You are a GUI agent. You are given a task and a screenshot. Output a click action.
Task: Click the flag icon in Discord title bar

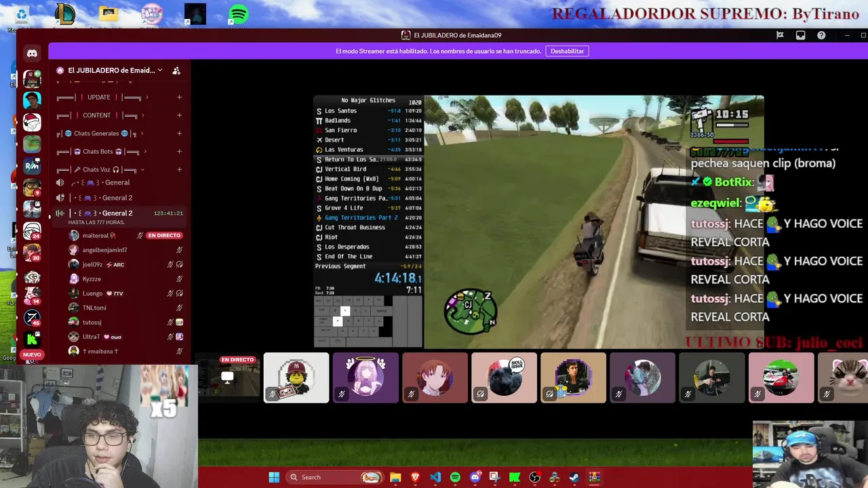[780, 35]
